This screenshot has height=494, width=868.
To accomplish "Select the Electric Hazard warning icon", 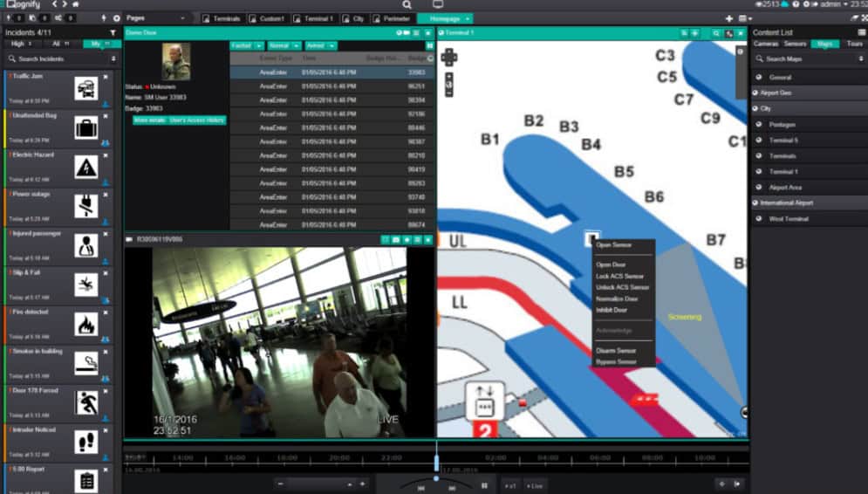I will pyautogui.click(x=85, y=168).
